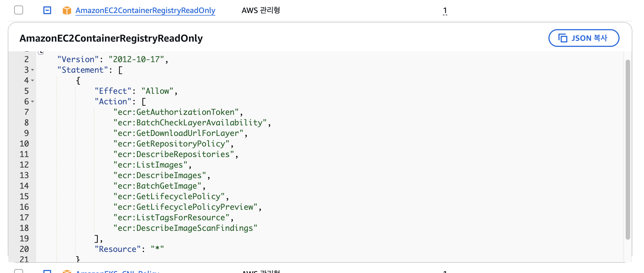Click the ecr:GetAuthorizationToken action line
The image size is (644, 273).
(x=176, y=112)
